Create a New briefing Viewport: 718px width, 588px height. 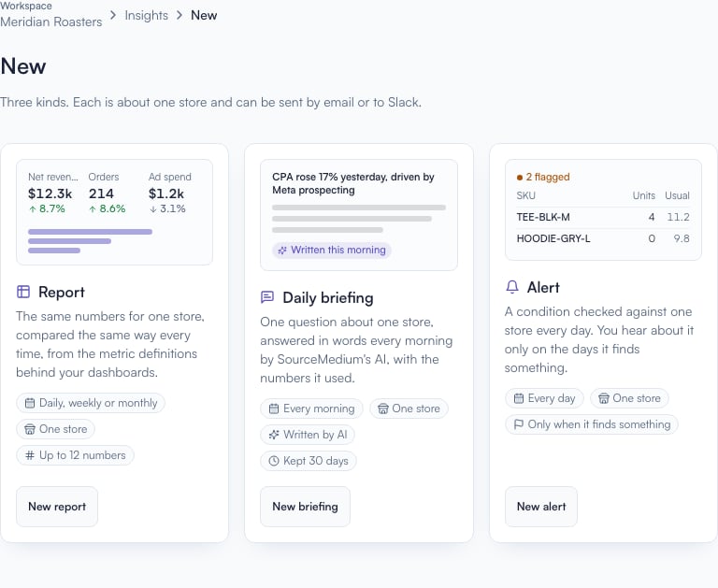tap(305, 507)
